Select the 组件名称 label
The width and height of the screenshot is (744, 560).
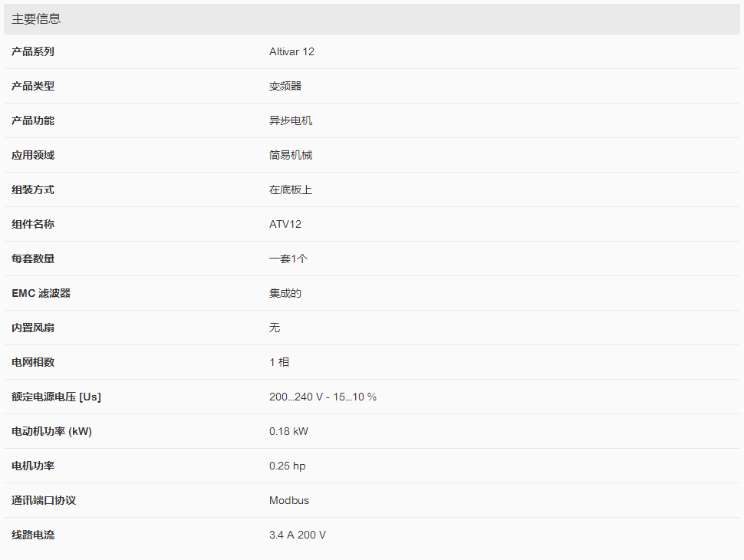click(33, 225)
